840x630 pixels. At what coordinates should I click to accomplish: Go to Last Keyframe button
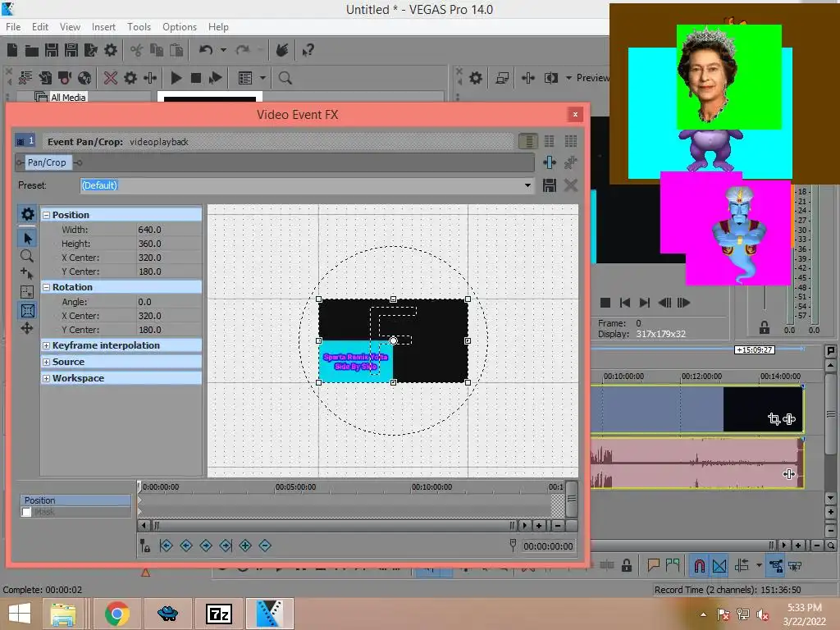click(226, 546)
